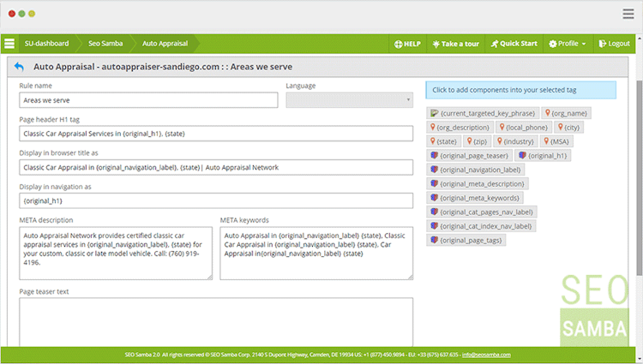
Task: Start the Take a tour guide
Action: (455, 44)
